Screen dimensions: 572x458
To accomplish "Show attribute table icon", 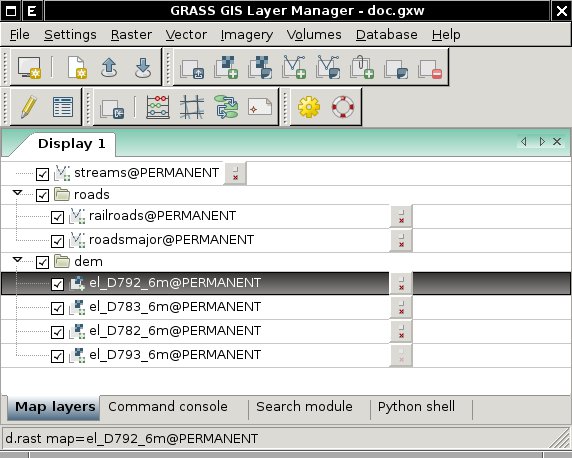I will 63,107.
